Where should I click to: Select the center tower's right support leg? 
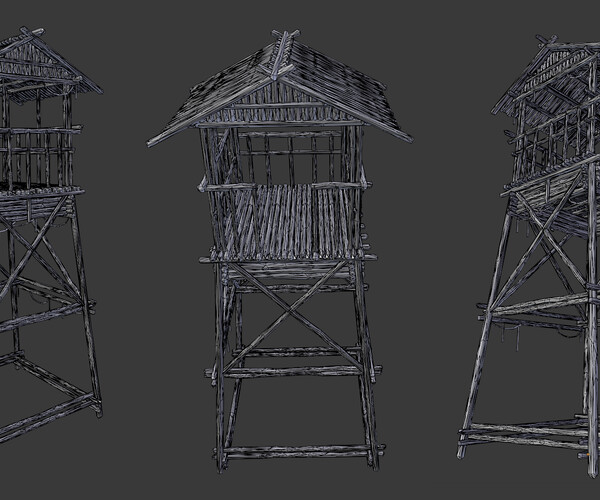pyautogui.click(x=365, y=363)
